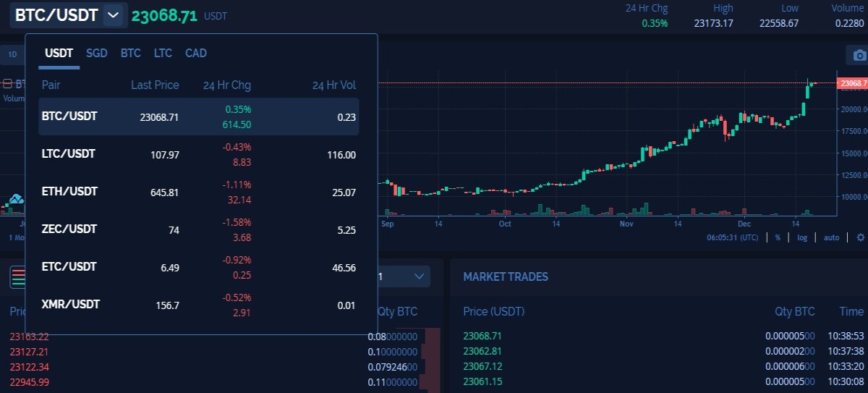Click the order book view icon

17,276
